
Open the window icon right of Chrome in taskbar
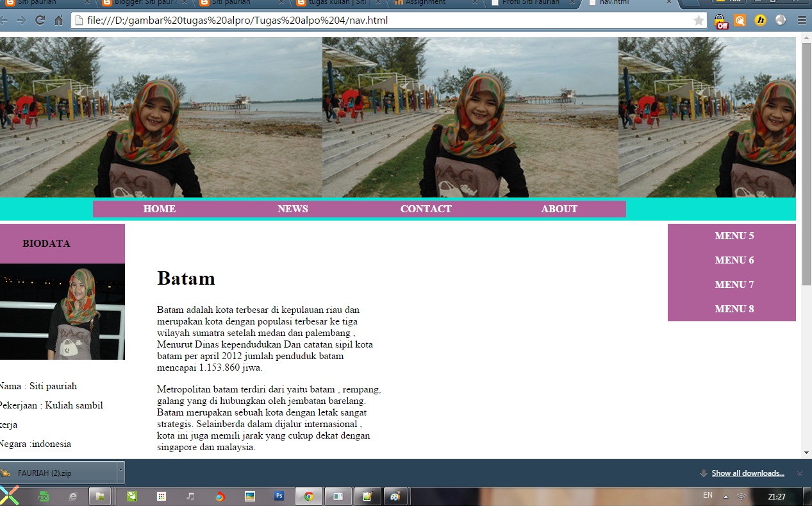338,496
